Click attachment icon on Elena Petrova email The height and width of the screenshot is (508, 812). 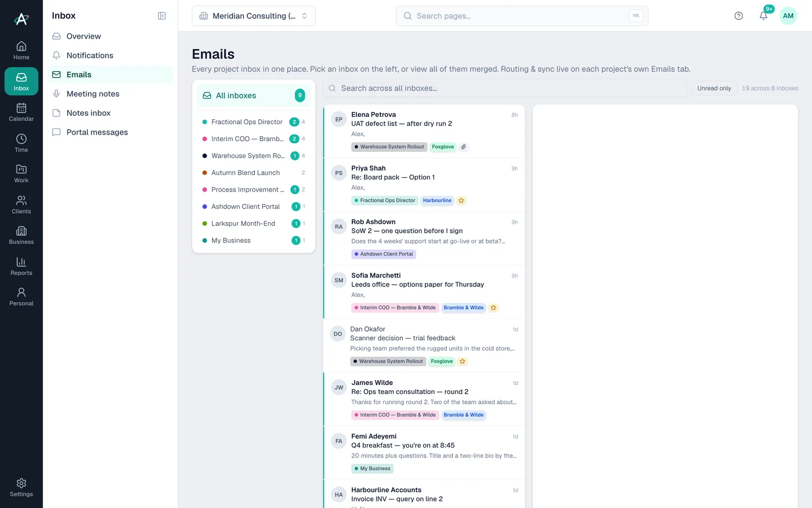463,147
